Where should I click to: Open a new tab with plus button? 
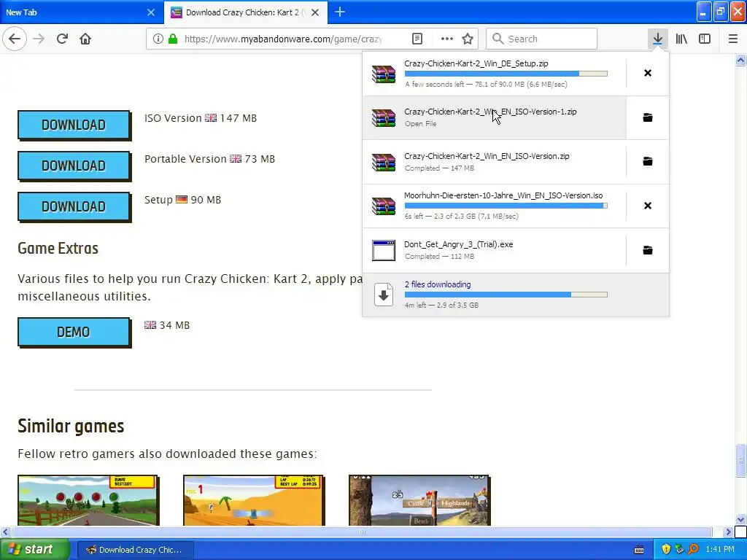point(340,12)
